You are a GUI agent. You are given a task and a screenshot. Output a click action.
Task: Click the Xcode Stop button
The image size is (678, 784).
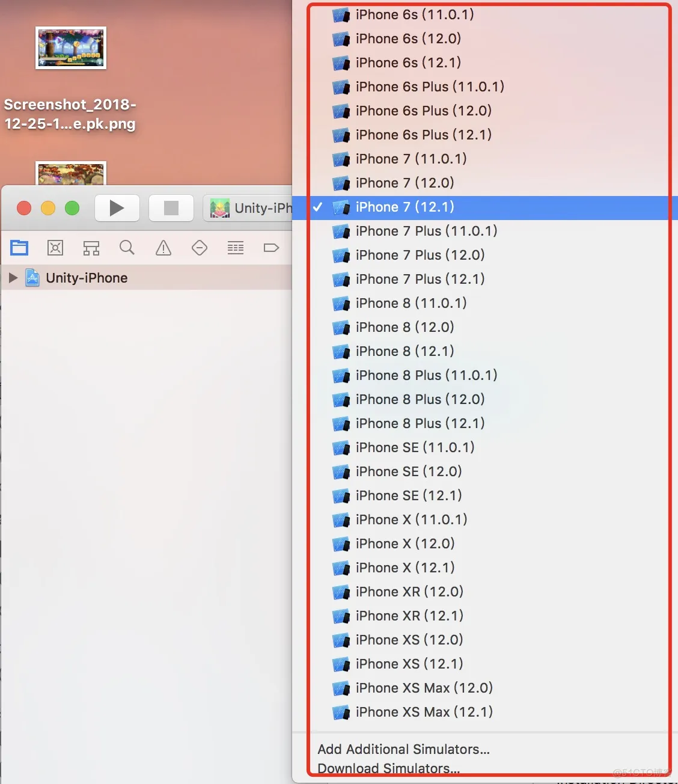(x=171, y=208)
